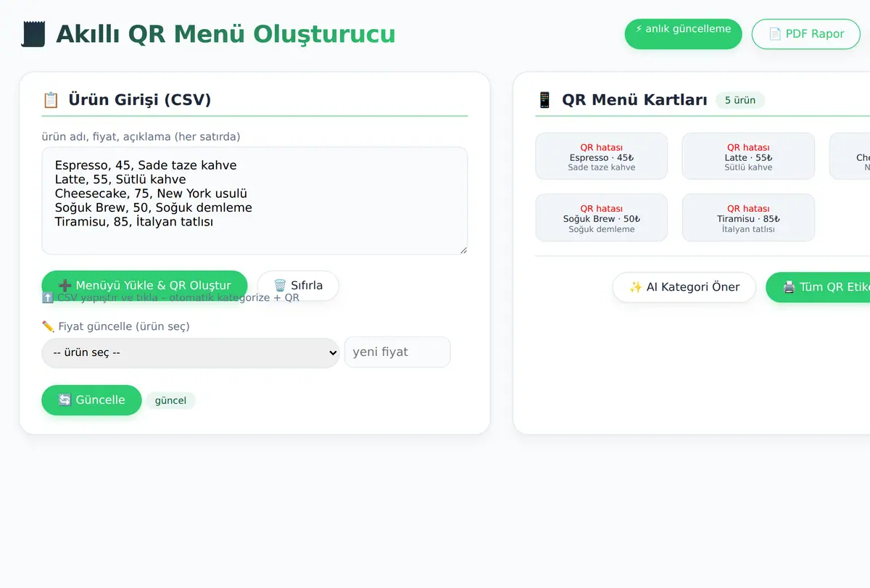
Task: Click the hint 'CSV yapıştır ve tıkla'
Action: [x=170, y=297]
